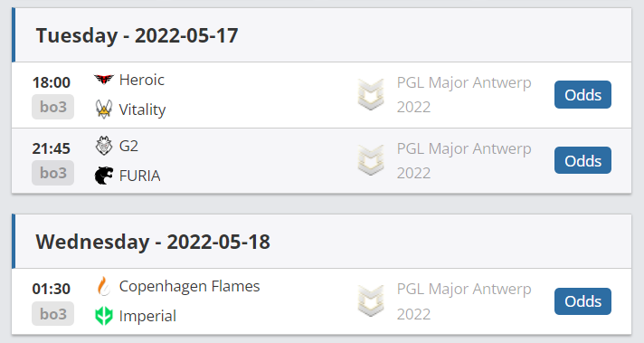Viewport: 644px width, 343px height.
Task: Open PGL Major Antwerp 2022 event for 01:30 match
Action: pyautogui.click(x=464, y=301)
